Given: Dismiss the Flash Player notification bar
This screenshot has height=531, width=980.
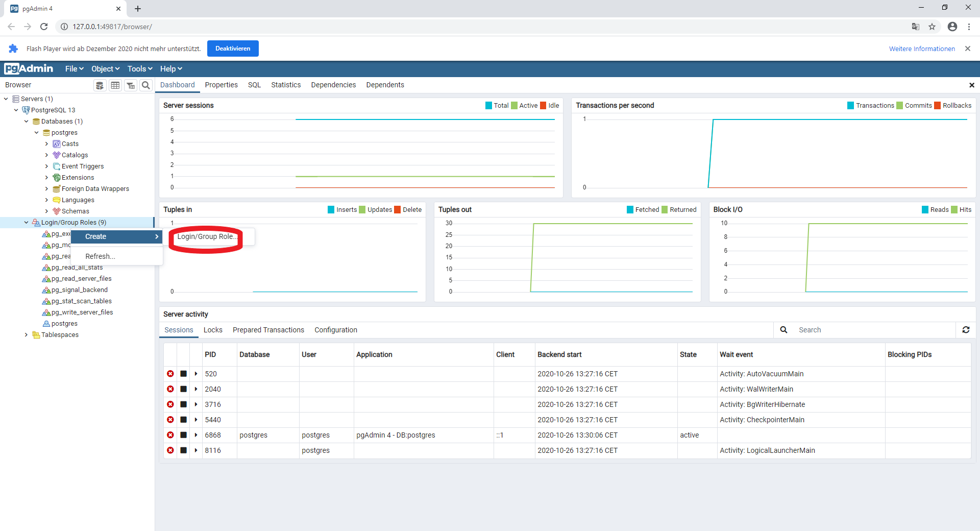Looking at the screenshot, I should tap(968, 49).
